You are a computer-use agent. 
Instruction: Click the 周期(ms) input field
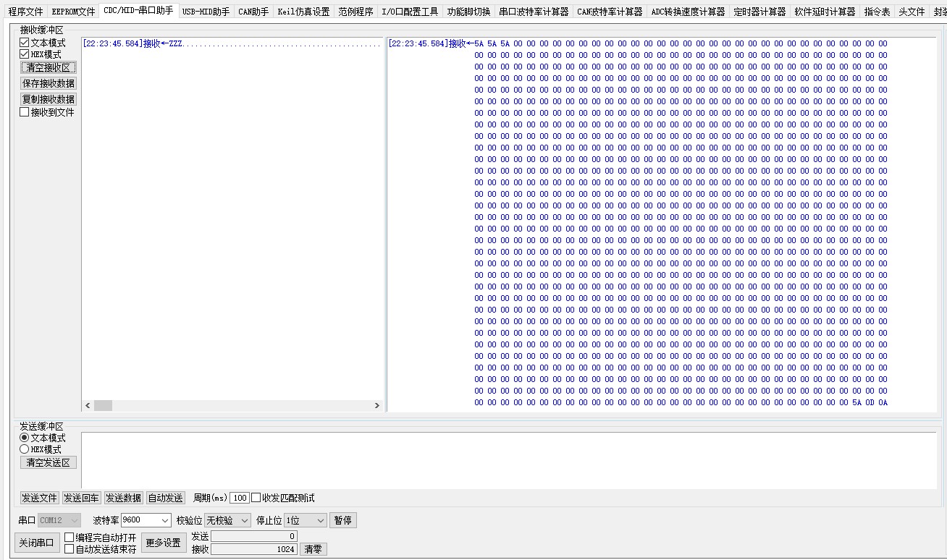click(240, 498)
